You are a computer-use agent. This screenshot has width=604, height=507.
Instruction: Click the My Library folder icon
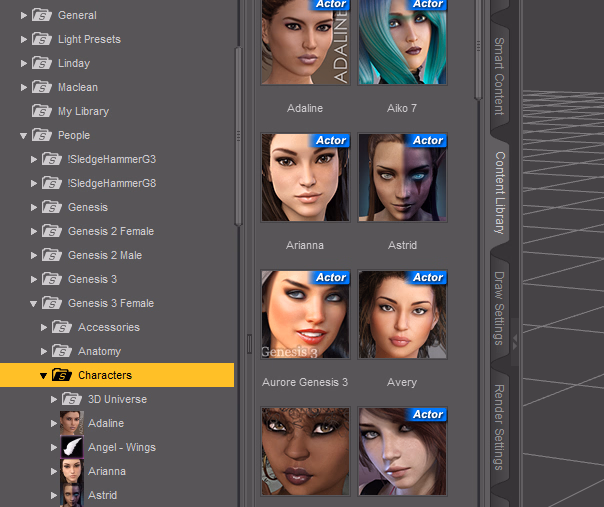tap(42, 111)
